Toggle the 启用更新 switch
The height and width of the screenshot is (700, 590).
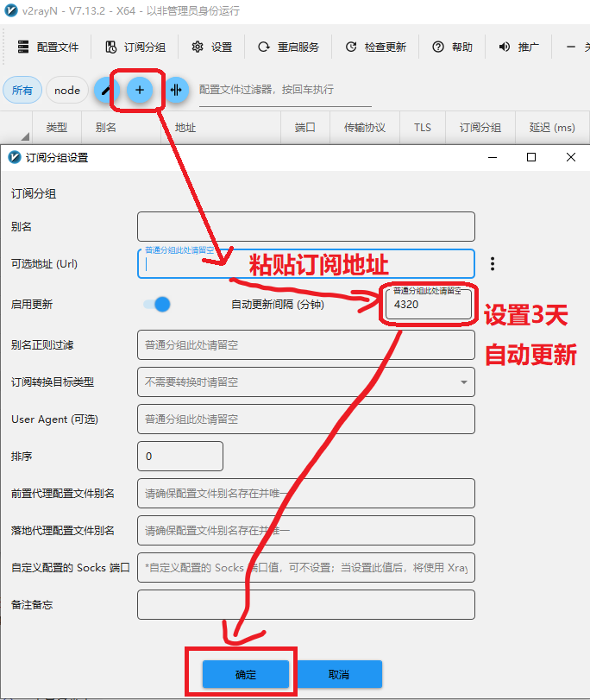tap(157, 304)
